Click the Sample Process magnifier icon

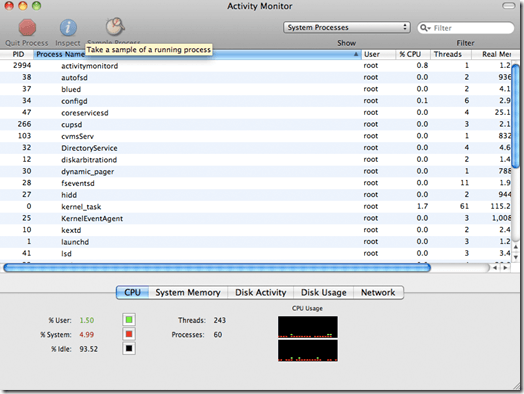coord(115,26)
